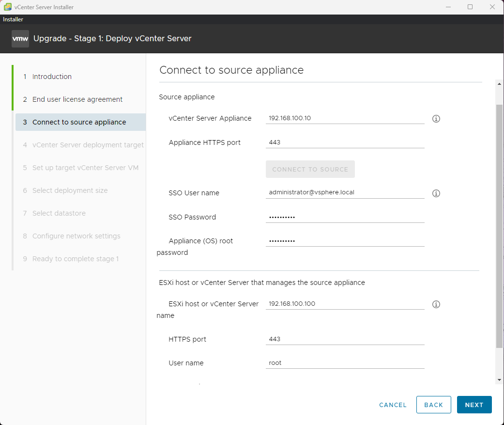
Task: Click info icon beside ESXi host name field
Action: [436, 304]
